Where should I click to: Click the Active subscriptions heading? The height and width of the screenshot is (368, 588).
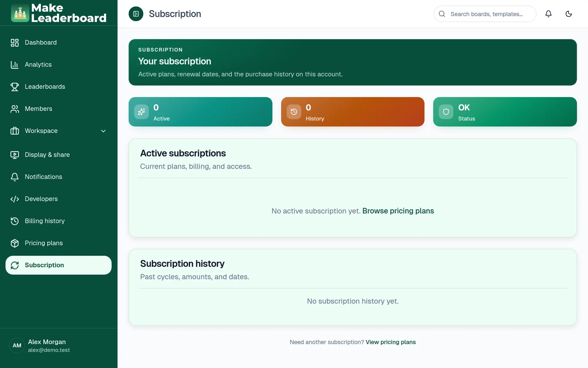point(183,153)
